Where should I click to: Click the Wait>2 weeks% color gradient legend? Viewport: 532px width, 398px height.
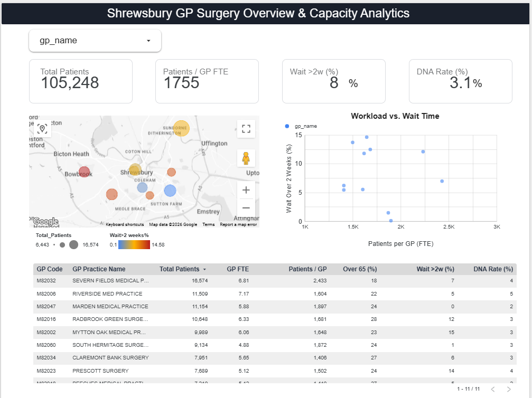[x=134, y=245]
